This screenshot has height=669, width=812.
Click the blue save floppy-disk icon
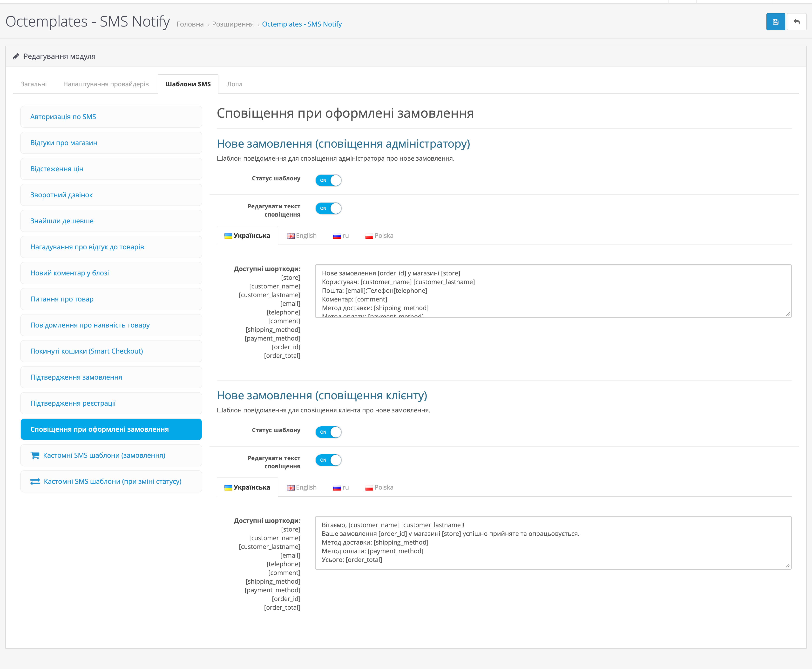[x=775, y=22]
